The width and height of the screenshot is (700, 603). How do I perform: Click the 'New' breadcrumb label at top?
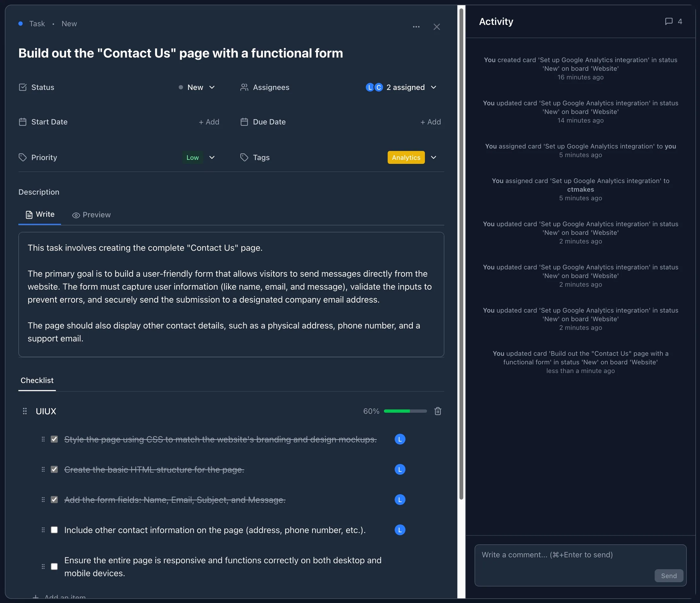coord(69,23)
